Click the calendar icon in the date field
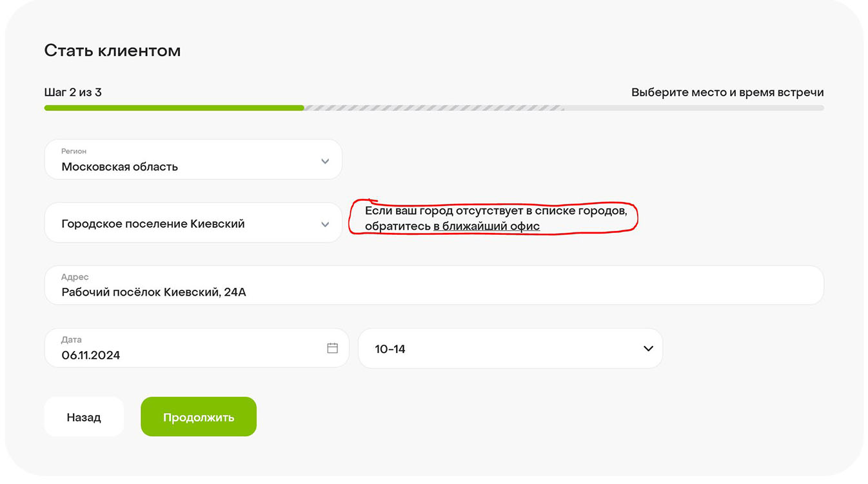The height and width of the screenshot is (484, 868). tap(332, 348)
